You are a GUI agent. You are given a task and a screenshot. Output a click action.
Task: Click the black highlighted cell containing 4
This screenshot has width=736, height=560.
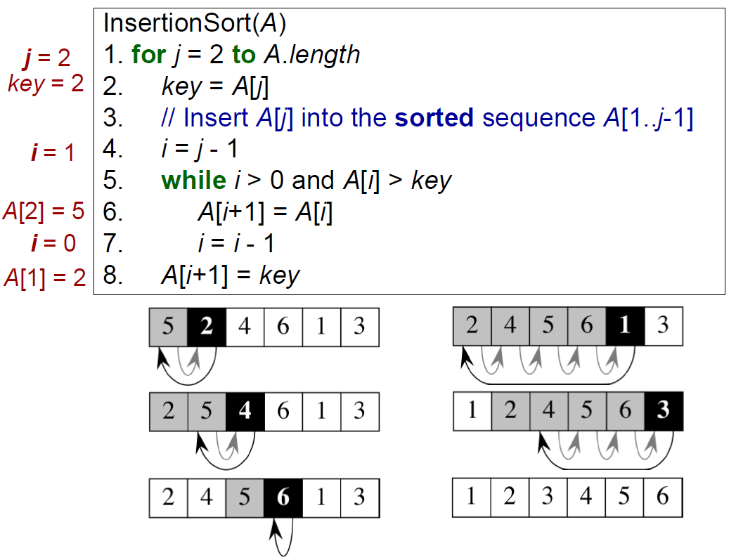pyautogui.click(x=245, y=411)
